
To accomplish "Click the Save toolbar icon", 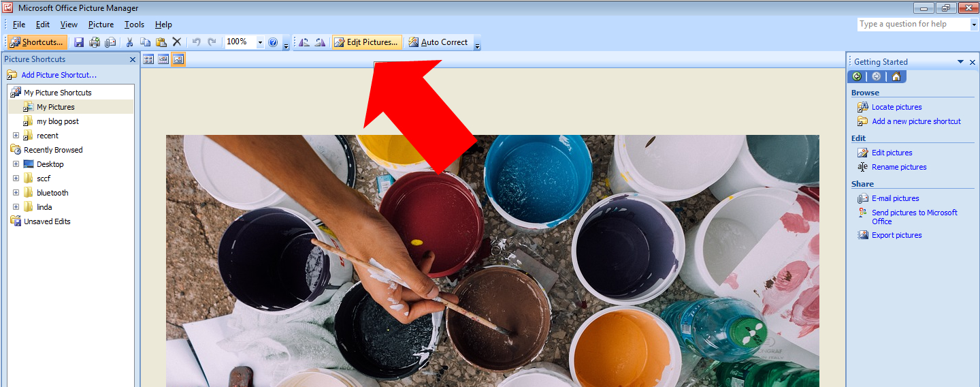I will point(79,42).
